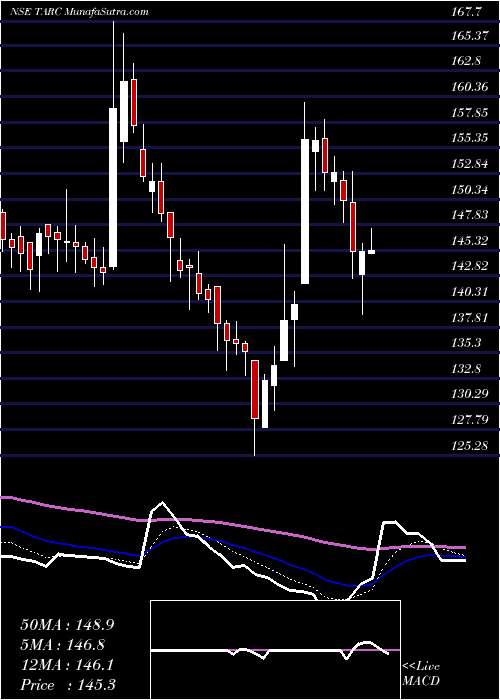Viewport: 500px width, 700px height.
Task: Click the 137.81 price axis label
Action: pyautogui.click(x=469, y=318)
